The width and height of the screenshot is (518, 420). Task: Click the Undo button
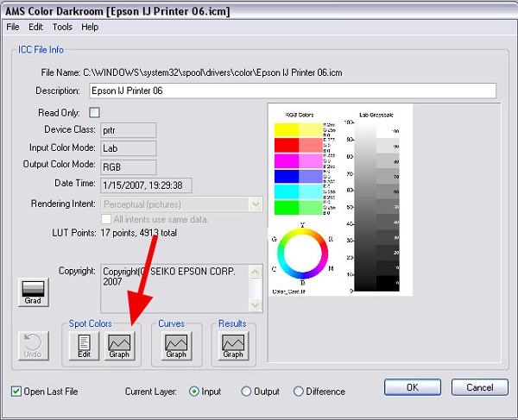click(x=34, y=346)
